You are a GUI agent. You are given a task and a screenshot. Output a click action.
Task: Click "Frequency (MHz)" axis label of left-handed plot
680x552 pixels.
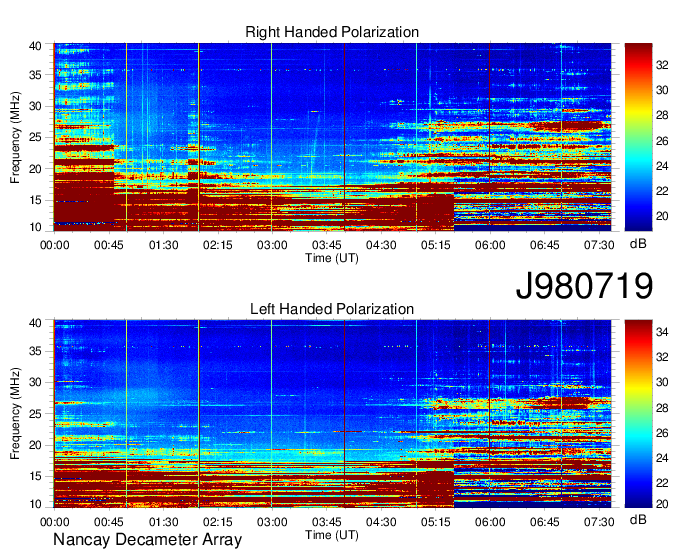pos(15,414)
